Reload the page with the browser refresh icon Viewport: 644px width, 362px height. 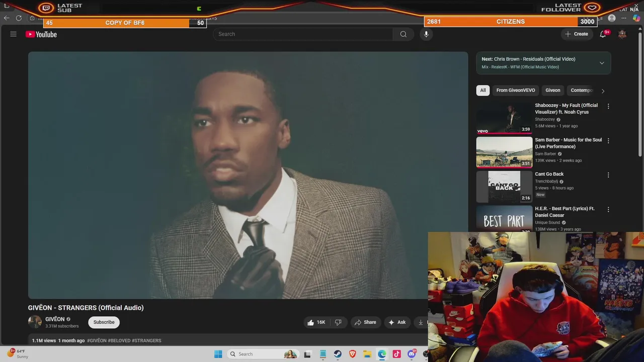(19, 18)
